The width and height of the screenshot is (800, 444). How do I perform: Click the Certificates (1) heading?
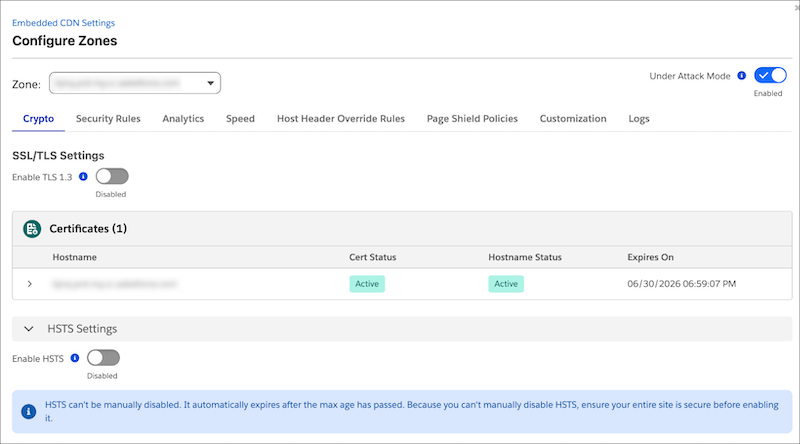[88, 229]
